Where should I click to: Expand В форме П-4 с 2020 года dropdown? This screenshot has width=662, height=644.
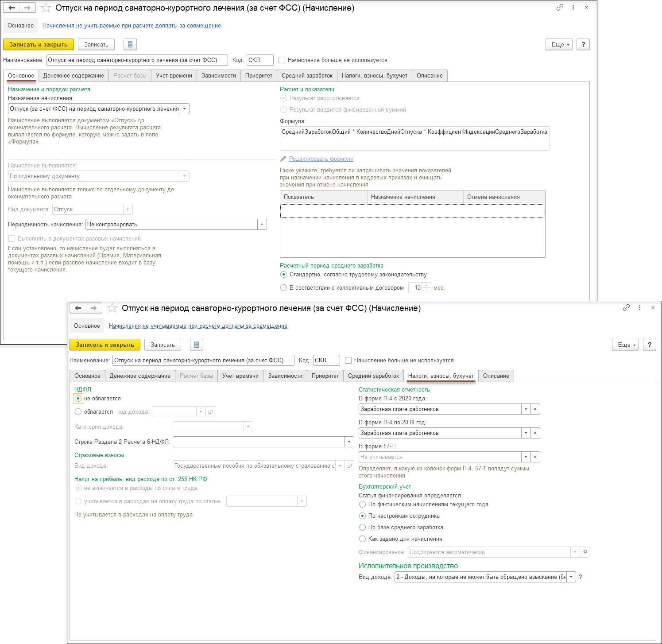(x=526, y=409)
